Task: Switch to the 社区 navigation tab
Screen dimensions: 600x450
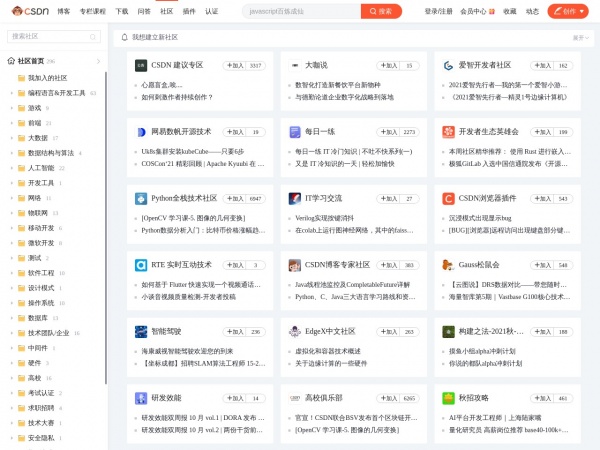Action: pyautogui.click(x=166, y=11)
